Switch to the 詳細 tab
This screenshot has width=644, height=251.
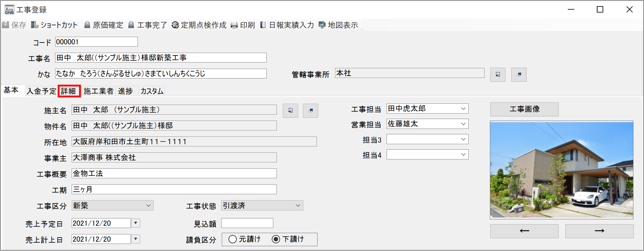[69, 91]
